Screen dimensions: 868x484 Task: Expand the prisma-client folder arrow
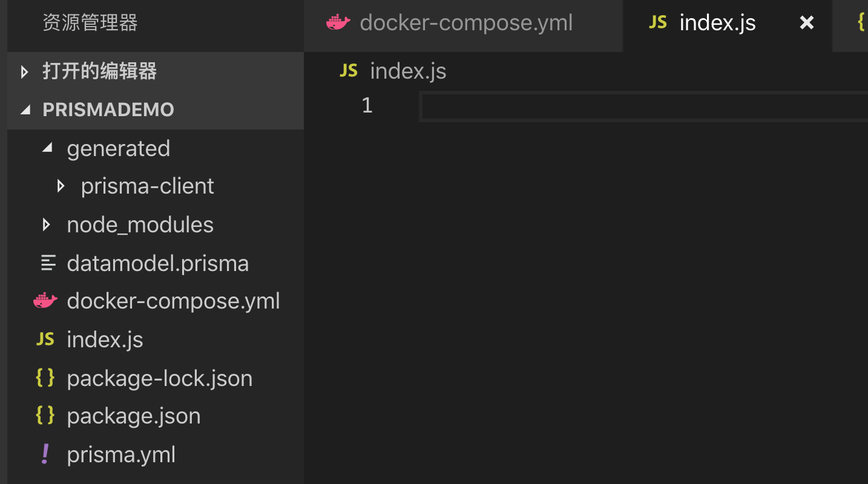tap(61, 186)
